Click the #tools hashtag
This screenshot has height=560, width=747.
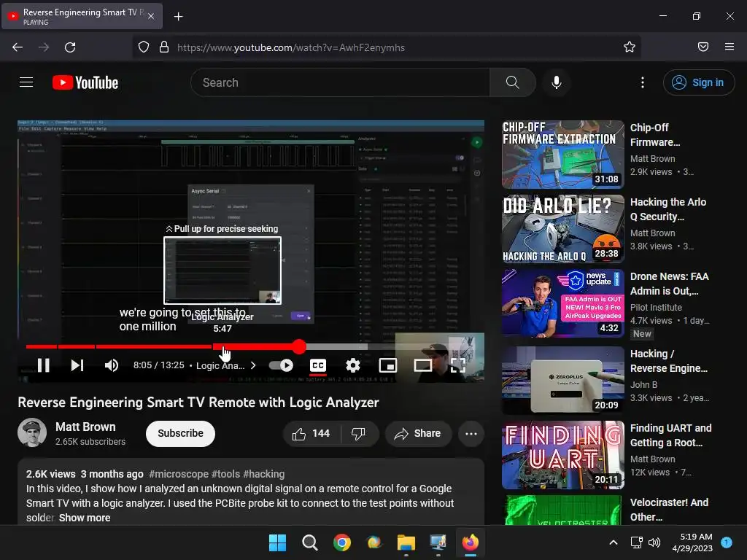pos(226,474)
